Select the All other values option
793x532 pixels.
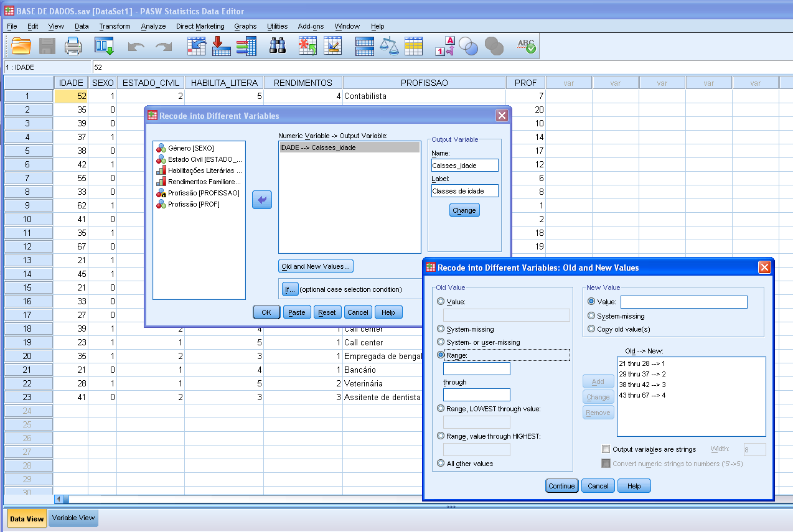(x=441, y=464)
